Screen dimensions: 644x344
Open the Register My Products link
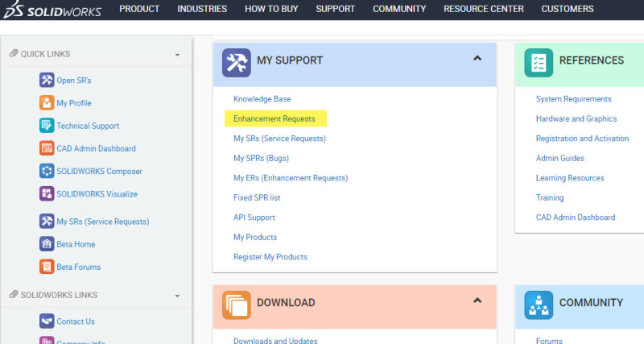pos(270,257)
